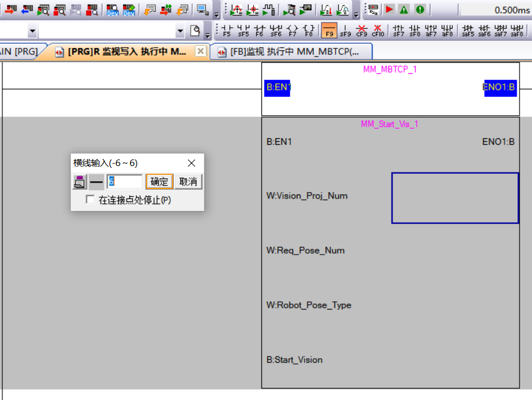Click the horizontal line symbol button in dialog
This screenshot has width=532, height=400.
pyautogui.click(x=96, y=182)
